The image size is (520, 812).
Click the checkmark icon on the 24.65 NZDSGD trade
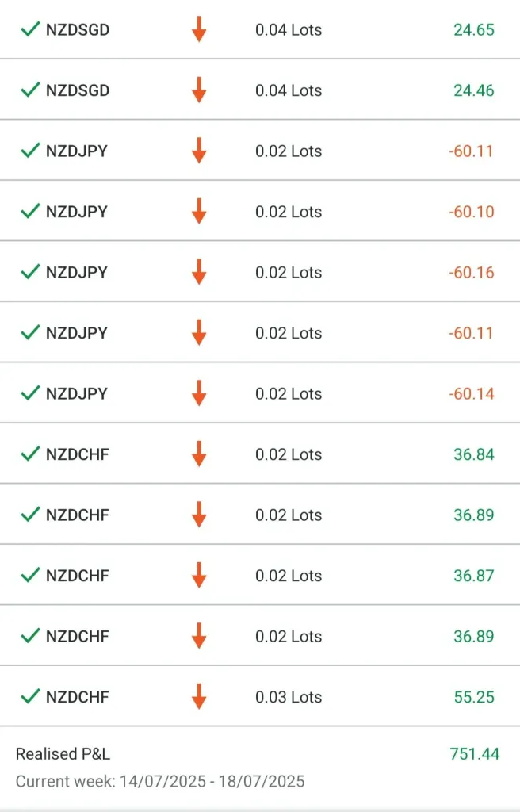coord(30,29)
